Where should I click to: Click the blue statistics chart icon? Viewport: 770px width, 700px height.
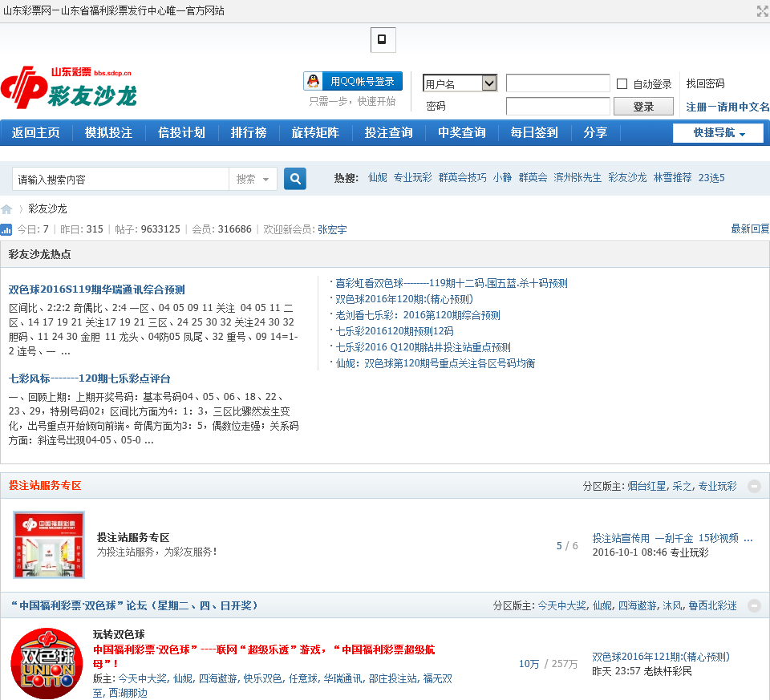point(6,229)
